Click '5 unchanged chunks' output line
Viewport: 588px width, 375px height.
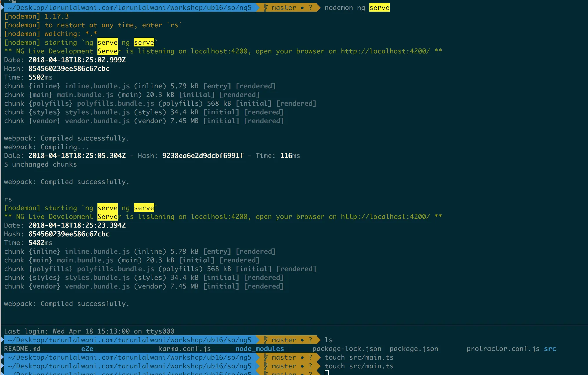coord(41,165)
